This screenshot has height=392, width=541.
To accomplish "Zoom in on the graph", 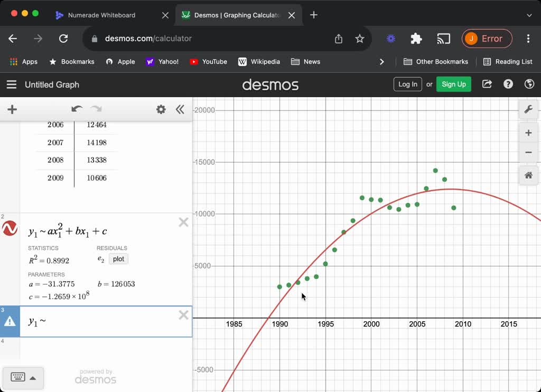I will 528,133.
